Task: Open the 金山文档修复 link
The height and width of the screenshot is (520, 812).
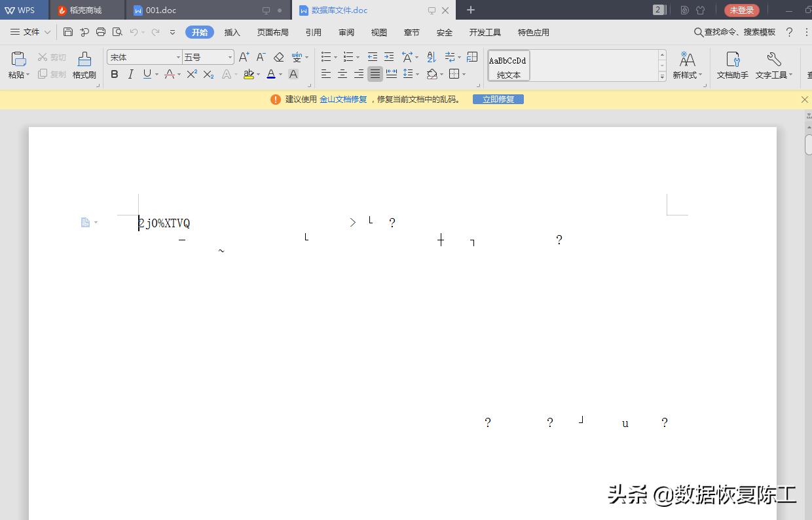Action: (x=344, y=99)
